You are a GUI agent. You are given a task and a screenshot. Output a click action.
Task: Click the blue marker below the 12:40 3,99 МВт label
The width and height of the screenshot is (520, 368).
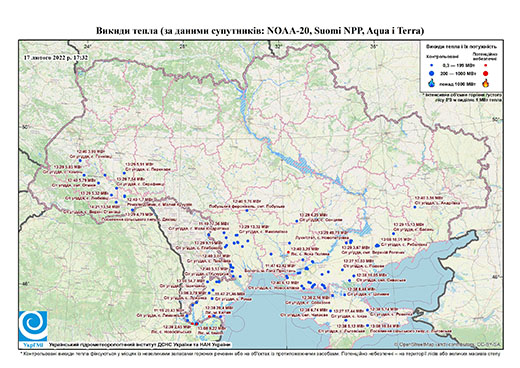[x=80, y=161]
